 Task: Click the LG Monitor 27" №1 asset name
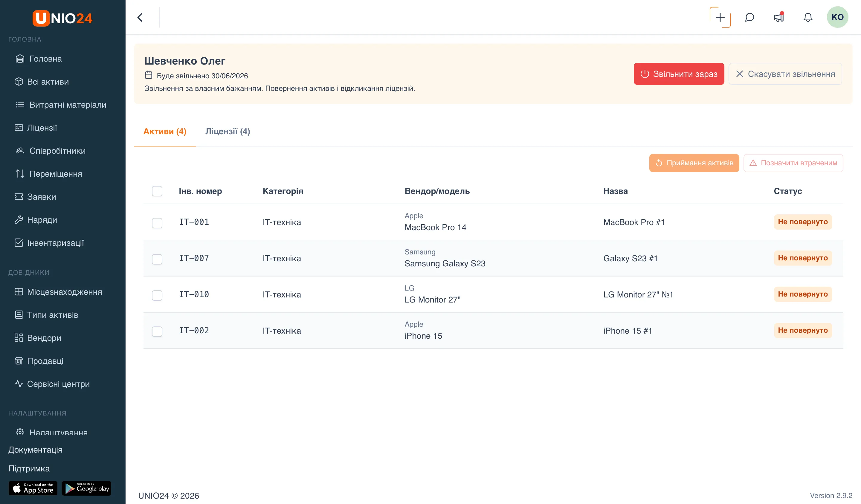pyautogui.click(x=638, y=294)
